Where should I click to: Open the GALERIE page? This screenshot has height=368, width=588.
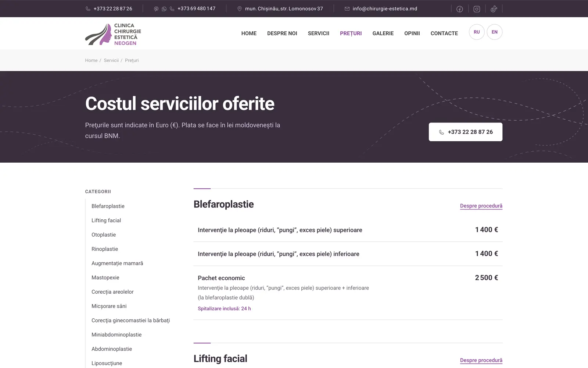383,33
